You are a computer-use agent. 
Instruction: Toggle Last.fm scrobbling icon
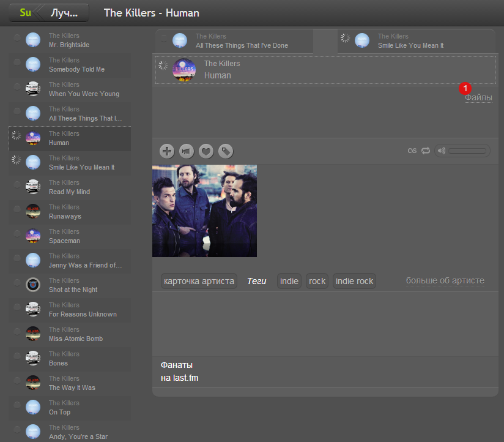412,151
